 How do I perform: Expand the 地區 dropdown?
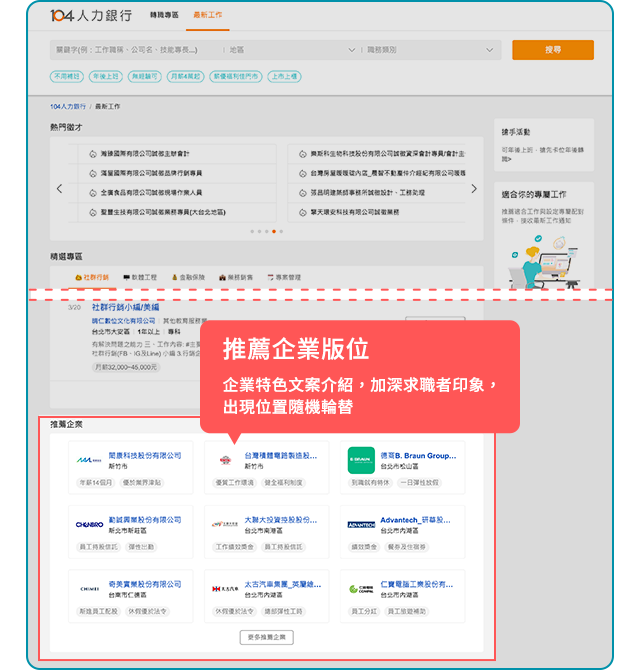290,49
